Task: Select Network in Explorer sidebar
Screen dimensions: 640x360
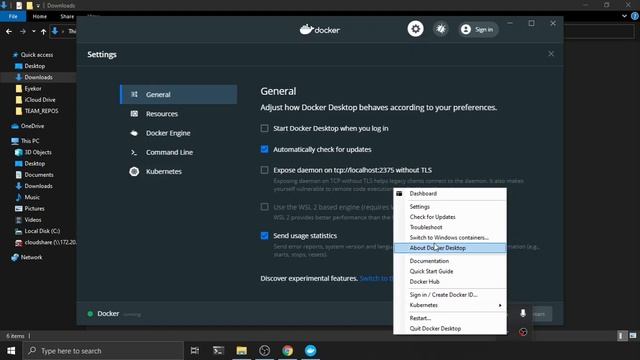Action: pyautogui.click(x=31, y=257)
